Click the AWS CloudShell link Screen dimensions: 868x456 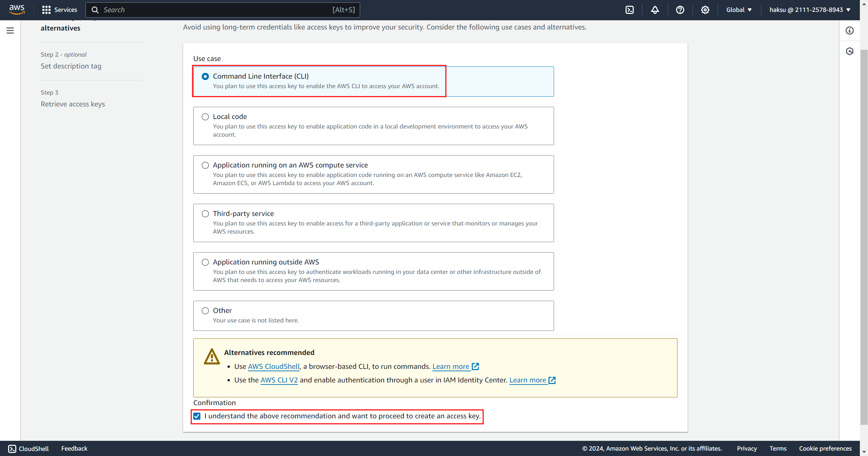274,366
